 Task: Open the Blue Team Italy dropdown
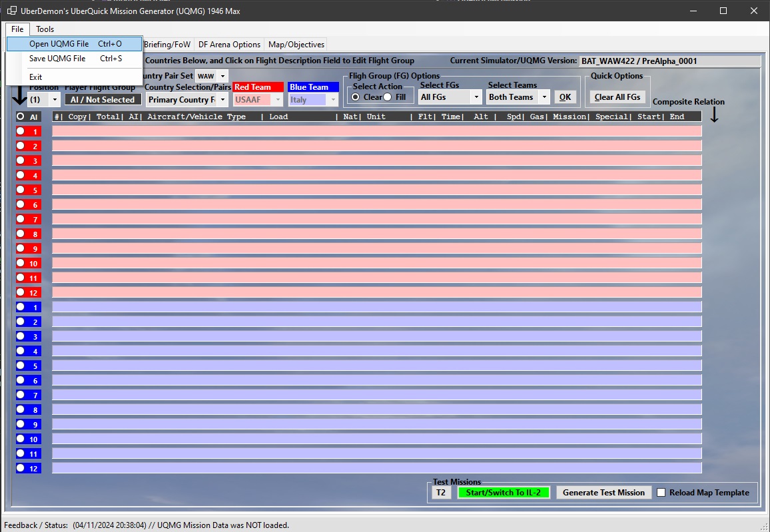[x=333, y=100]
